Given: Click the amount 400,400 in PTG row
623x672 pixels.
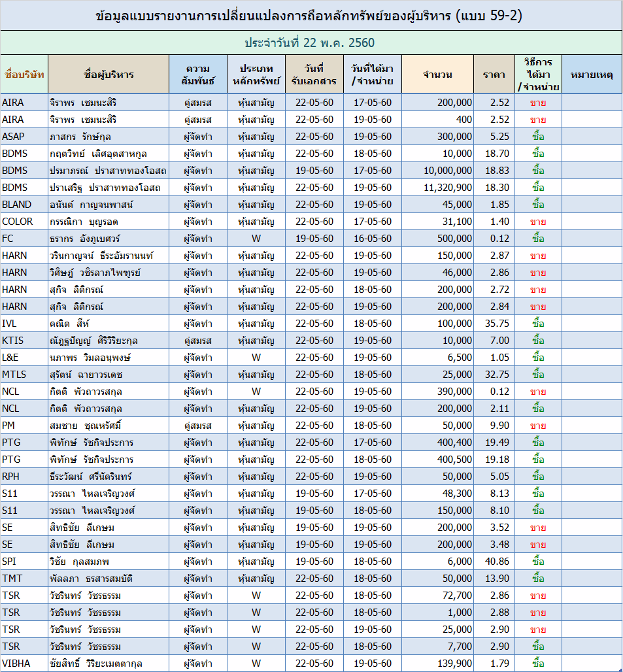Looking at the screenshot, I should tap(454, 443).
